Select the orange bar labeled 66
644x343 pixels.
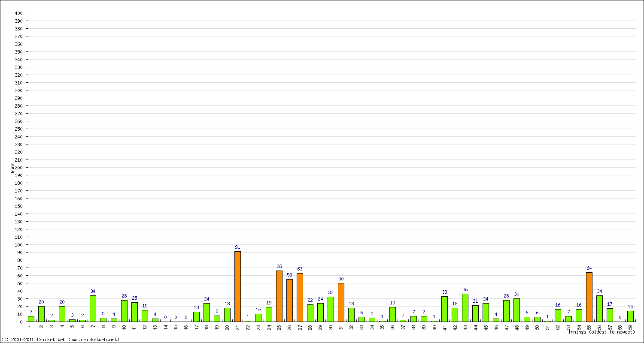coord(279,296)
